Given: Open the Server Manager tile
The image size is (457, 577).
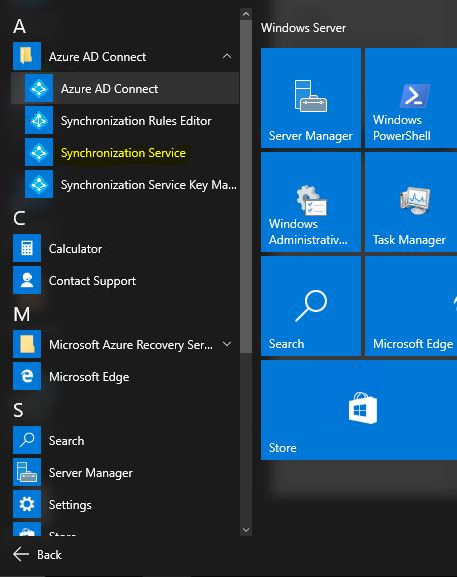Looking at the screenshot, I should pyautogui.click(x=311, y=98).
